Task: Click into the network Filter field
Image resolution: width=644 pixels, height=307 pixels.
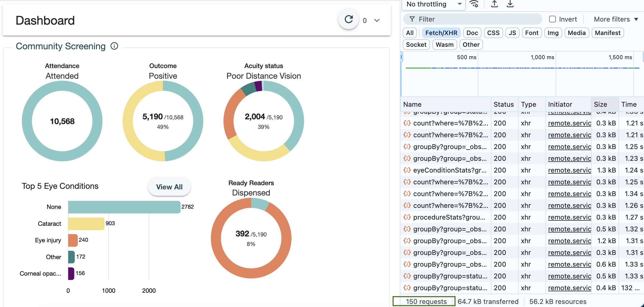Action: tap(473, 19)
